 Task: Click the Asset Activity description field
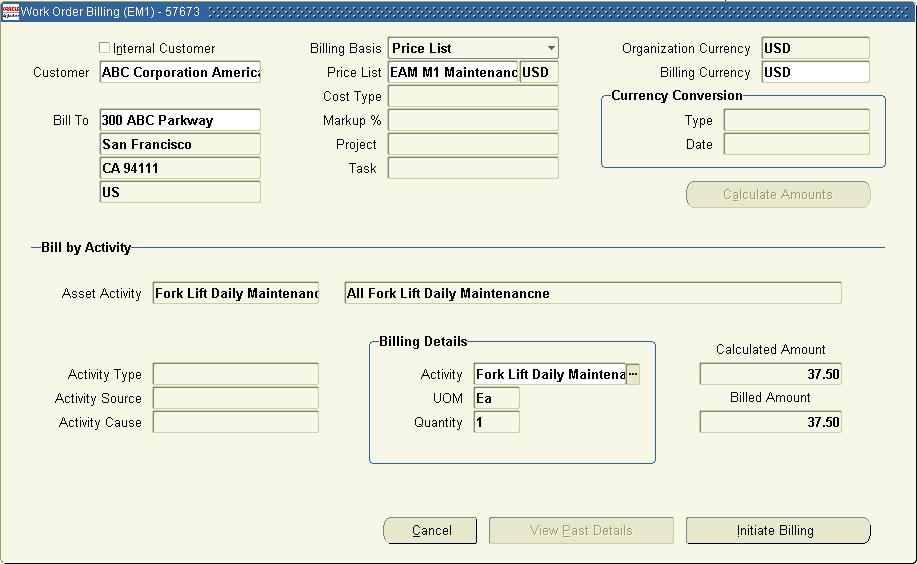click(x=593, y=293)
